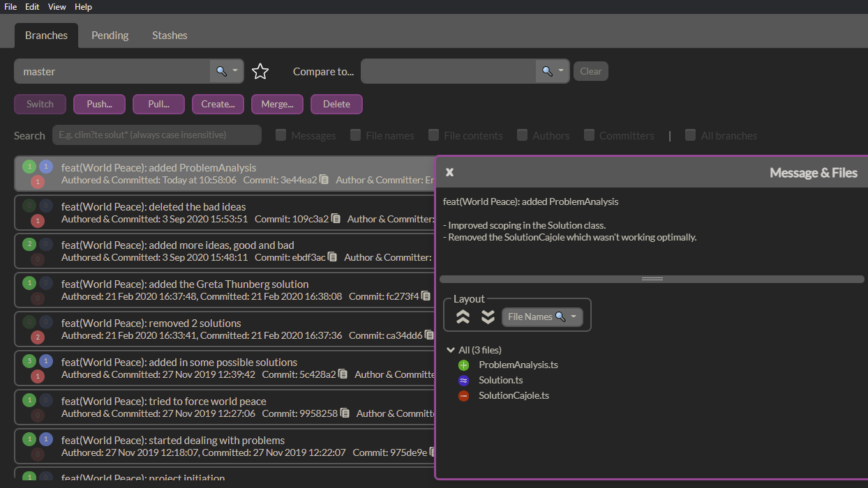The image size is (868, 488).
Task: Open the Compare to search dropdown arrow
Action: pyautogui.click(x=562, y=71)
